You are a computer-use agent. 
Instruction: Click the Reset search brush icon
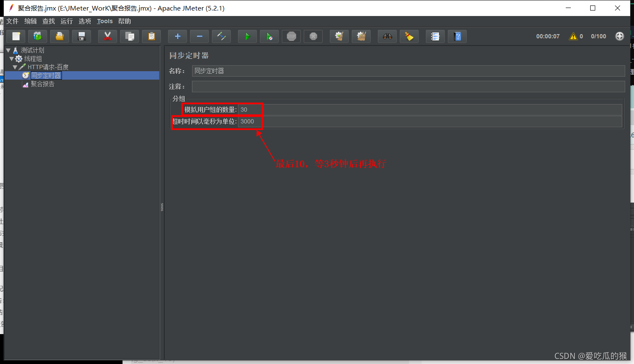tap(409, 36)
